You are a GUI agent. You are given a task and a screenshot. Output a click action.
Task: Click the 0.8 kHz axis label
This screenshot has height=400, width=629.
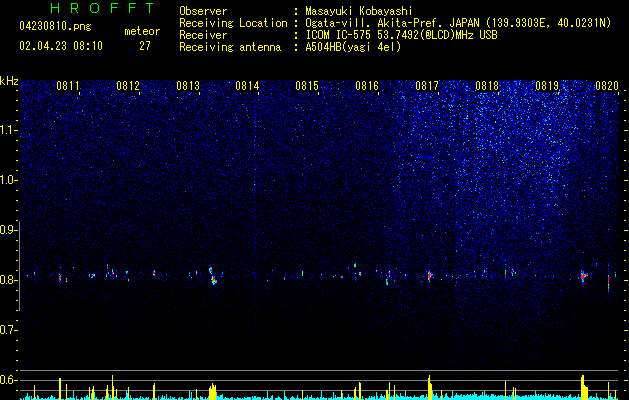[x=8, y=280]
